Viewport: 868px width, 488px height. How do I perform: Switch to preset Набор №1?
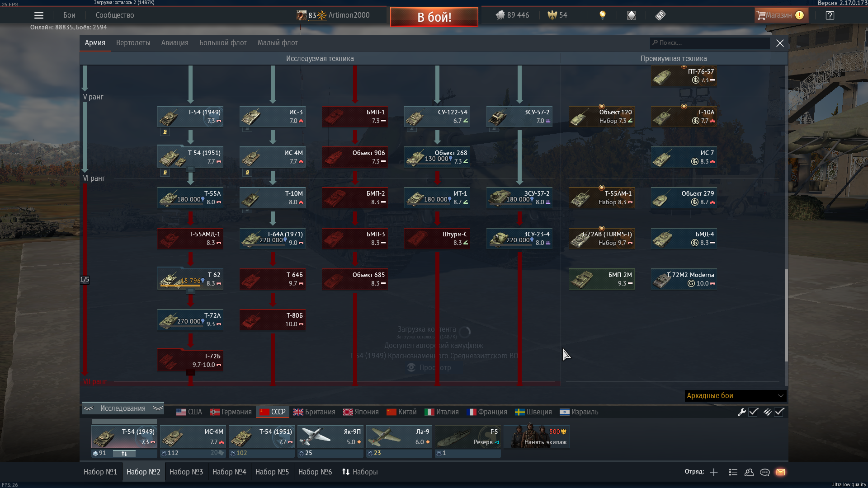click(100, 472)
